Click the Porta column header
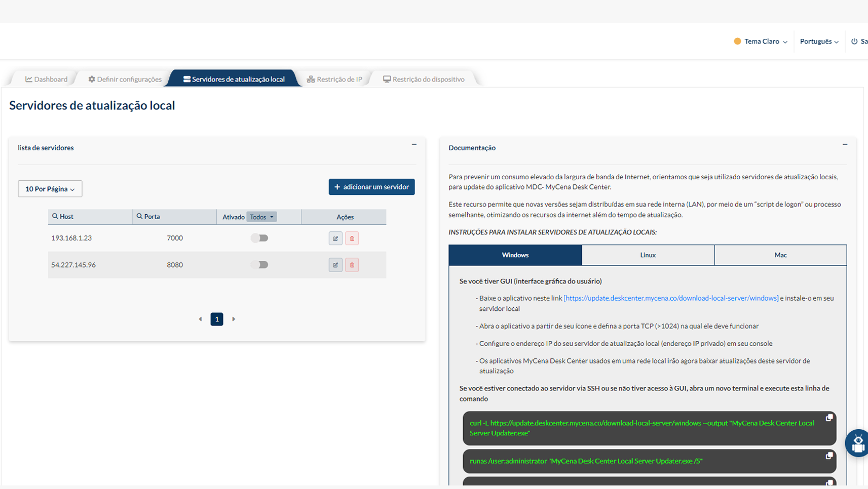This screenshot has height=489, width=868. (174, 217)
